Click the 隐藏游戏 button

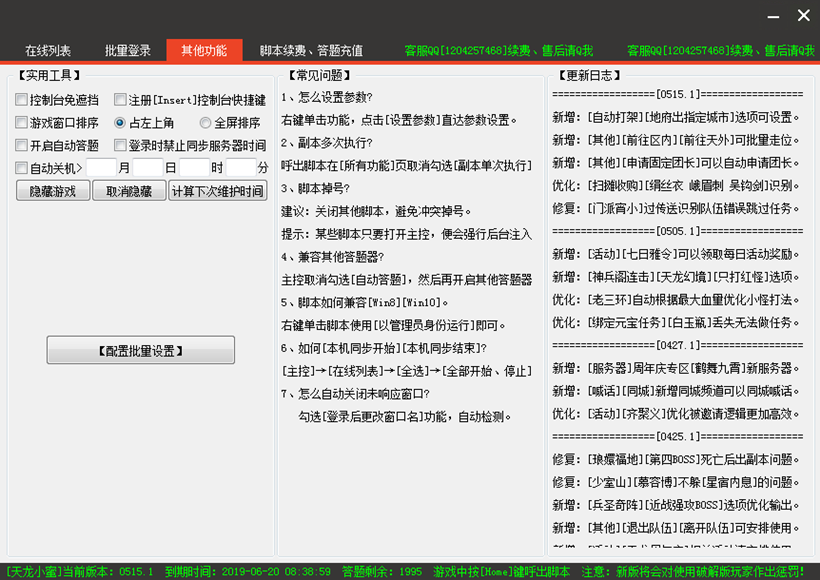(53, 191)
